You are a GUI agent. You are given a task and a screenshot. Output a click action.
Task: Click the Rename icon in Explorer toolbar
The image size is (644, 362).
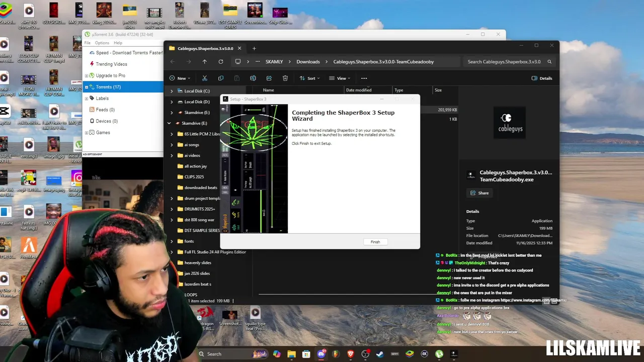(253, 78)
